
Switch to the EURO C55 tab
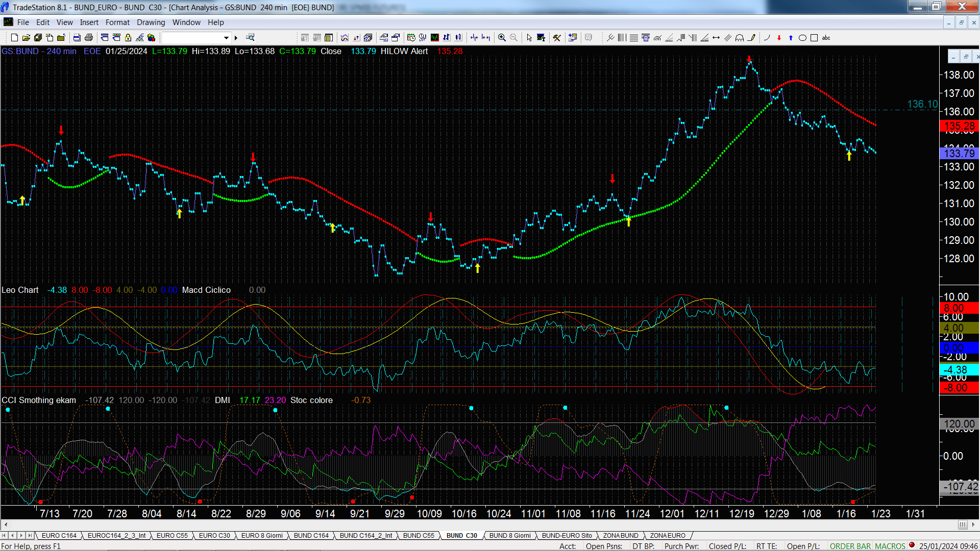[172, 536]
